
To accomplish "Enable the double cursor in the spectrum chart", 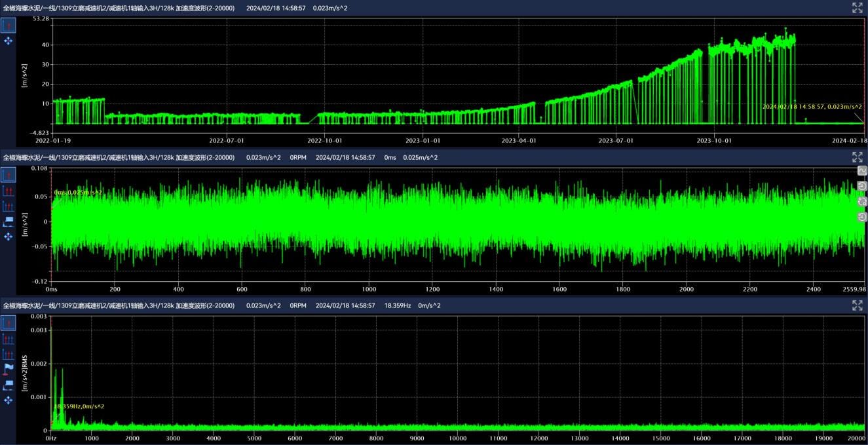I will click(9, 339).
